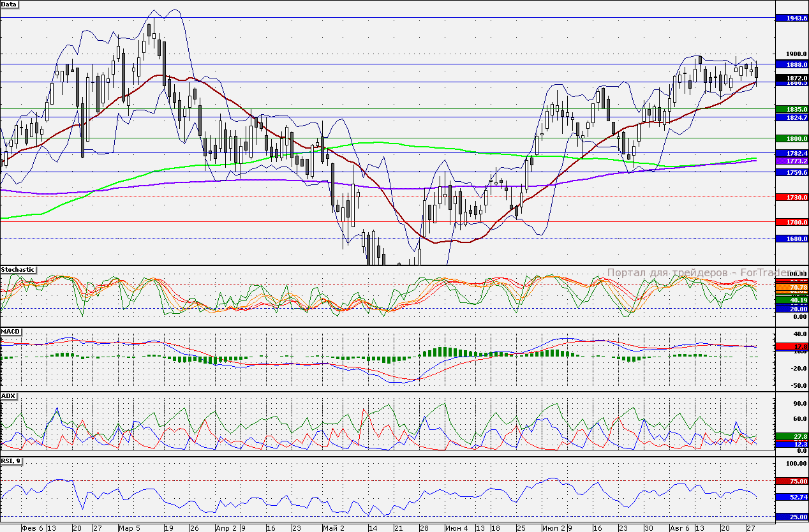This screenshot has height=532, width=809.
Task: Click the Авг 6 date on time axis
Action: pyautogui.click(x=679, y=528)
